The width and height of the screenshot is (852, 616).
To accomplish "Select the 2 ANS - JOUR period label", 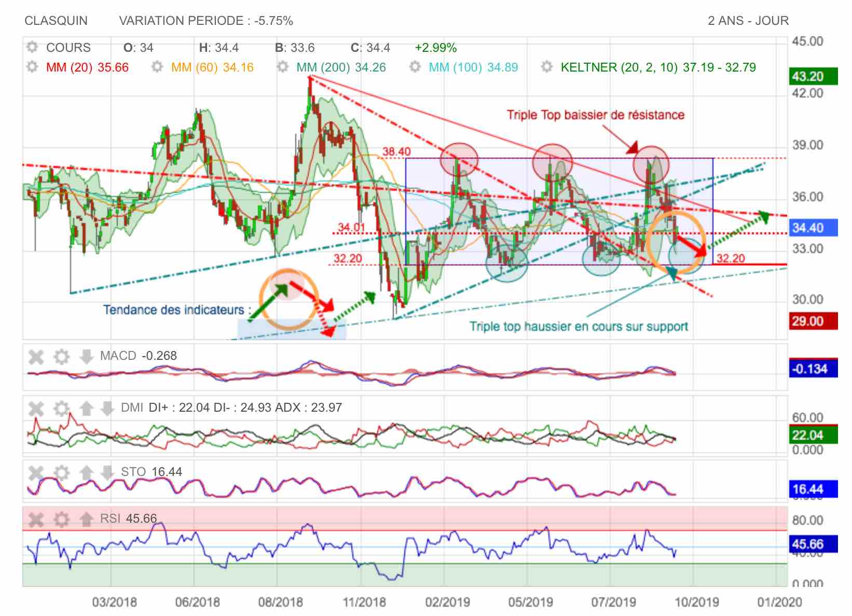I will click(748, 21).
